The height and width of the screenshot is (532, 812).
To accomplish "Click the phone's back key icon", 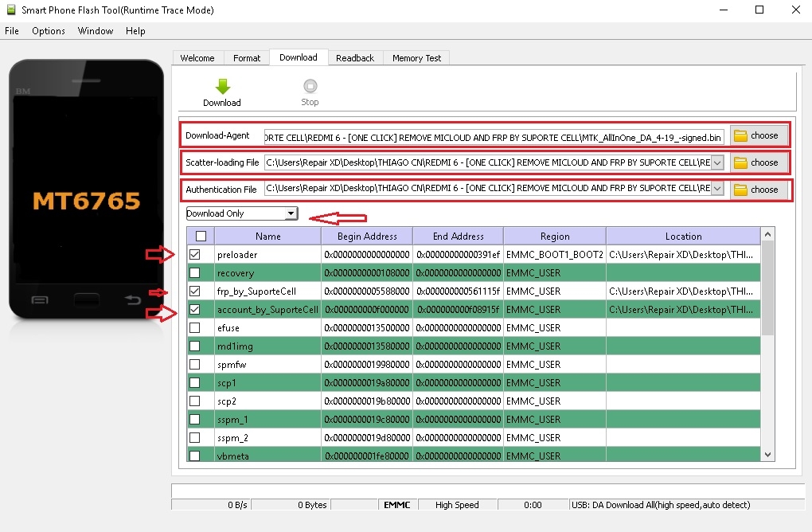I will [x=133, y=299].
